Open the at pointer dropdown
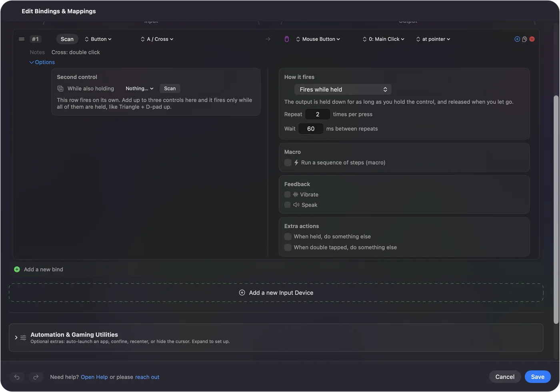The image size is (560, 392). pyautogui.click(x=433, y=39)
